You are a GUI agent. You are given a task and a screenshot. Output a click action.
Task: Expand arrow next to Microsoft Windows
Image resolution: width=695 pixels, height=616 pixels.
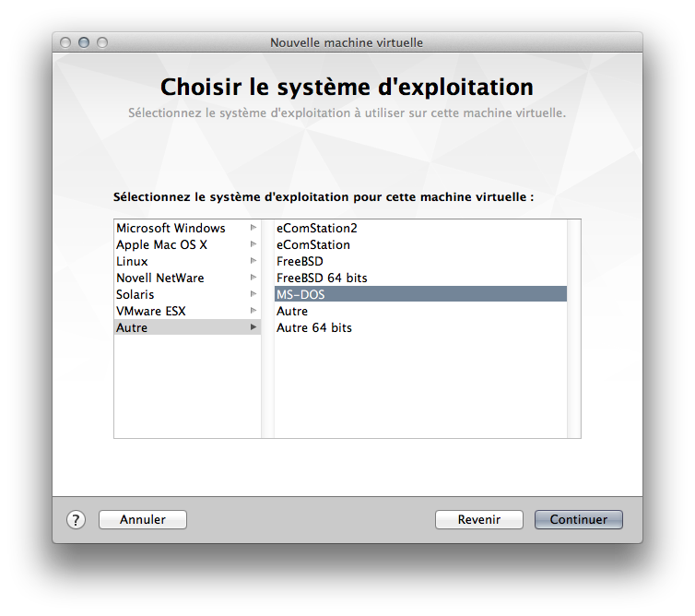(x=253, y=228)
